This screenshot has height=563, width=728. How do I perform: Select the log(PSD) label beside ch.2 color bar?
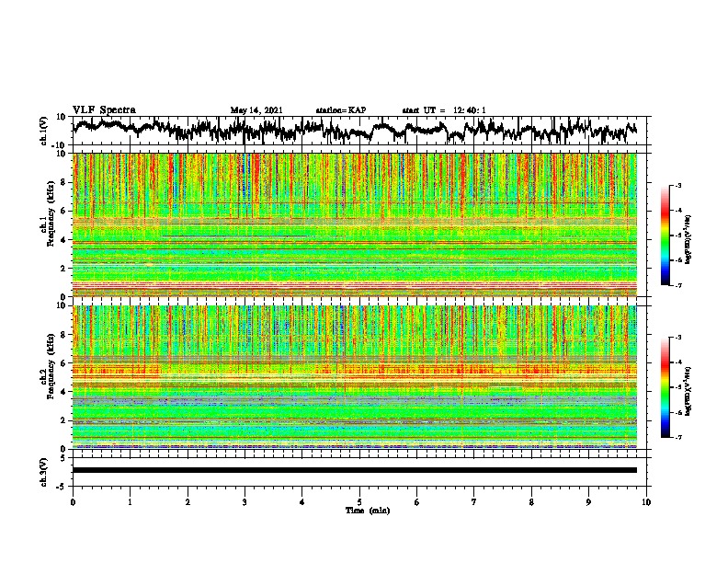pos(688,392)
